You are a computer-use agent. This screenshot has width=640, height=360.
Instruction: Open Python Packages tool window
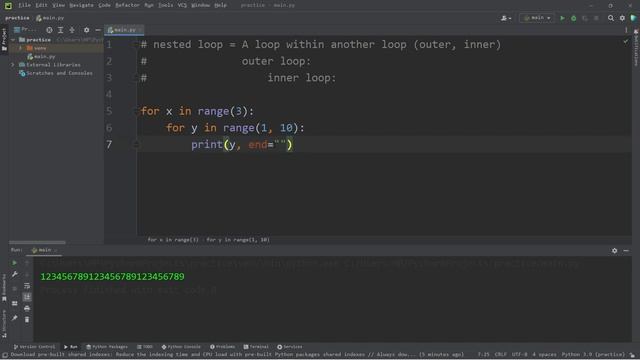107,347
